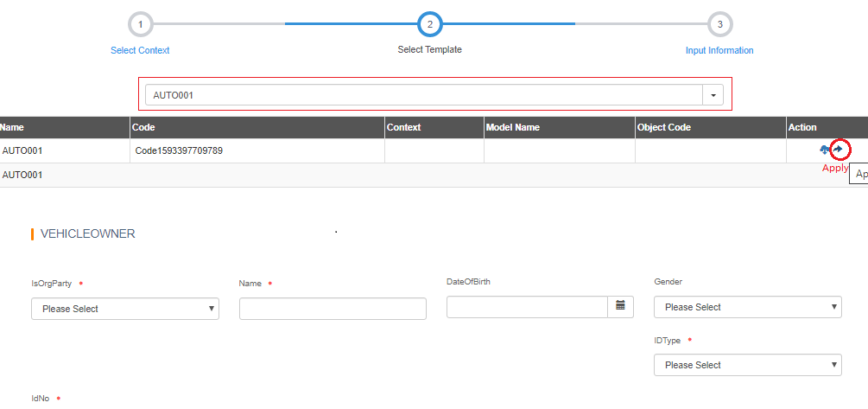
Task: Open the Input Information step link
Action: [719, 50]
